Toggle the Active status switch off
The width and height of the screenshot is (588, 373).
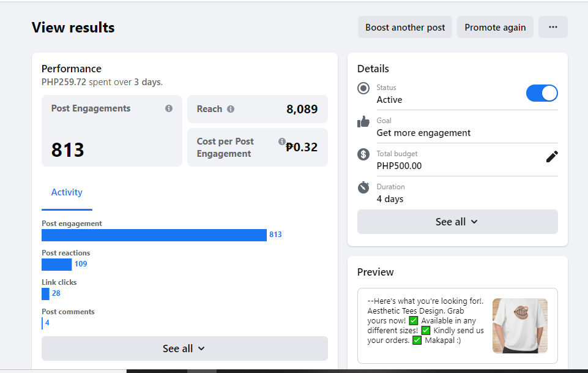click(542, 93)
